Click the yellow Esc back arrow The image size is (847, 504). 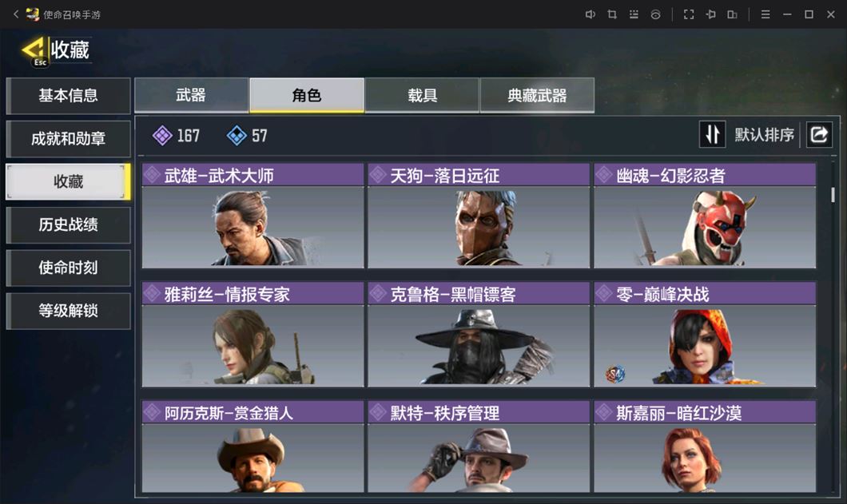click(34, 51)
